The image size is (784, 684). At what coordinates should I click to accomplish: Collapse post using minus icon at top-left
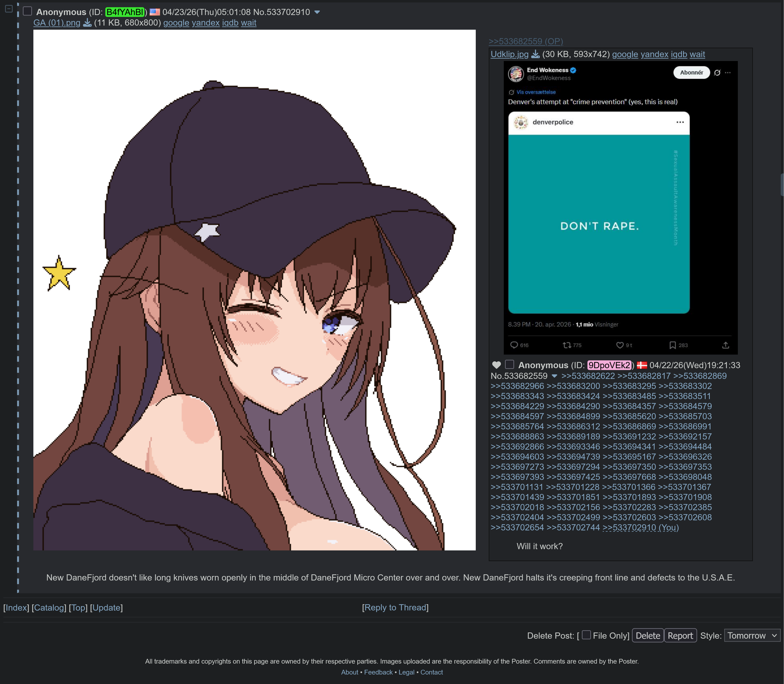9,8
